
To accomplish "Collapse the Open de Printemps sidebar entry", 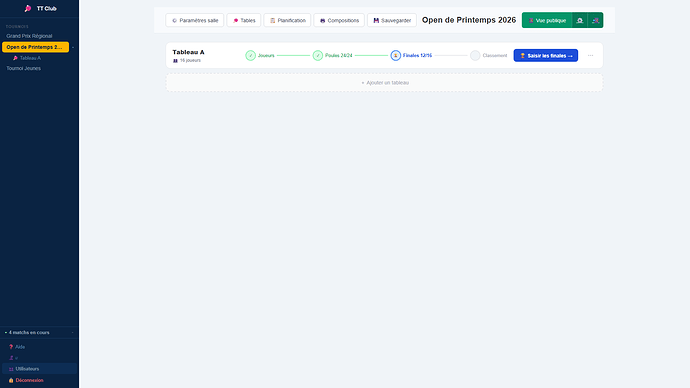I will click(73, 47).
